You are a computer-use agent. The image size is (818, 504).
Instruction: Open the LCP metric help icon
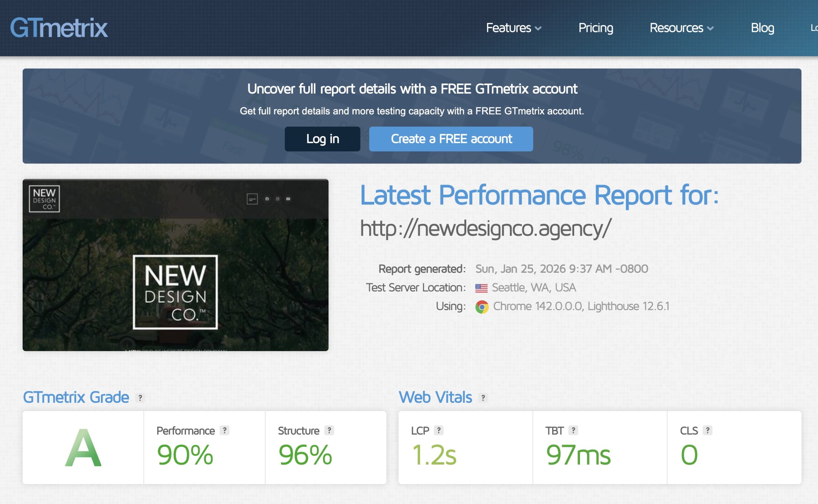coord(438,431)
